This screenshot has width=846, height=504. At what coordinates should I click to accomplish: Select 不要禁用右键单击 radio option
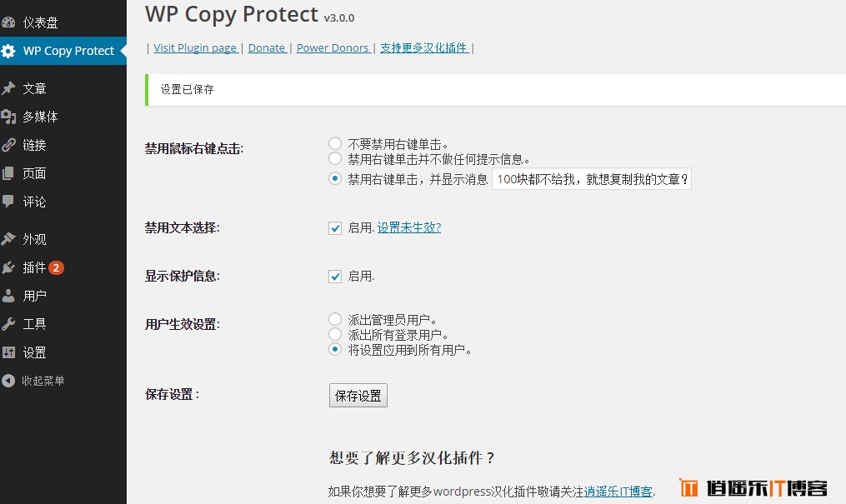tap(335, 143)
